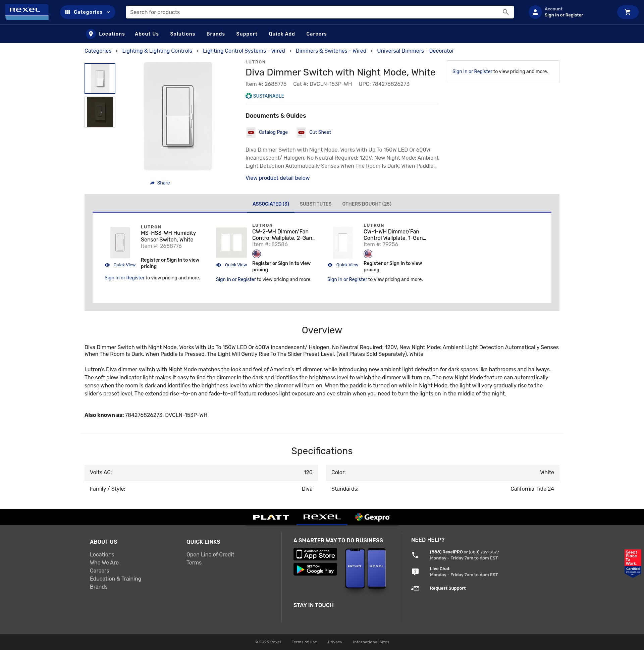Click Sign In or Register in pricing box

472,72
